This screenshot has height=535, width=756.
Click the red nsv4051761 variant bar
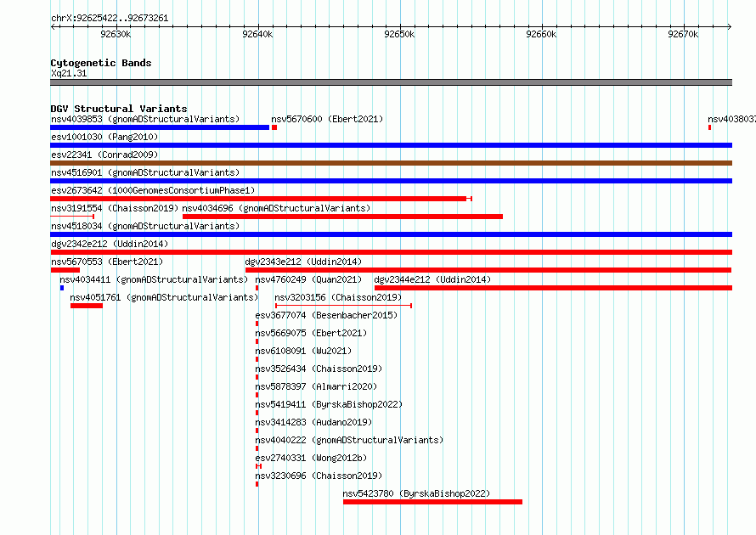pos(87,306)
